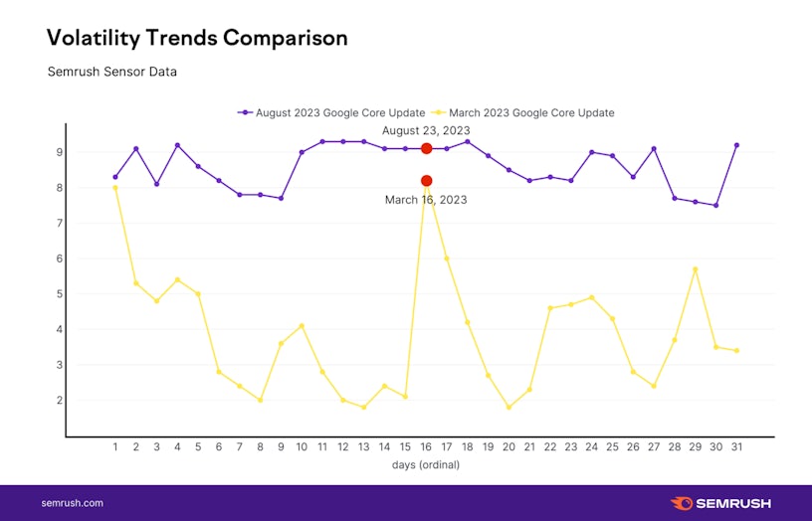This screenshot has width=812, height=521.
Task: Click the SEMRUSH wordmark in footer
Action: coord(735,503)
